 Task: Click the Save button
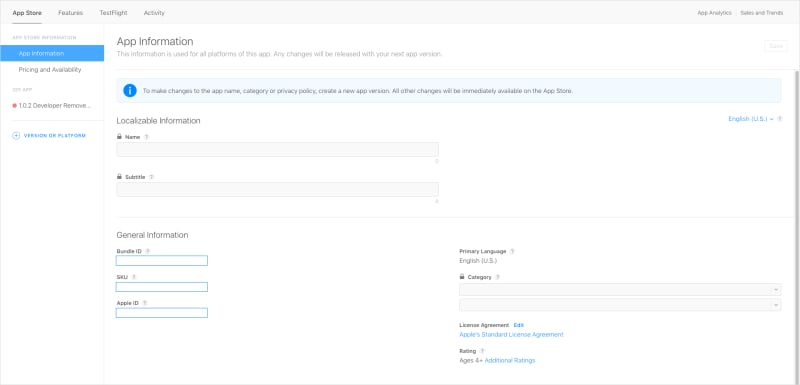776,46
